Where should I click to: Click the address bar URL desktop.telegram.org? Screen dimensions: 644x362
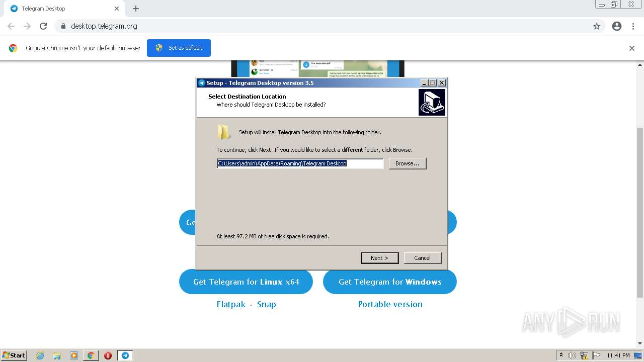pyautogui.click(x=104, y=26)
